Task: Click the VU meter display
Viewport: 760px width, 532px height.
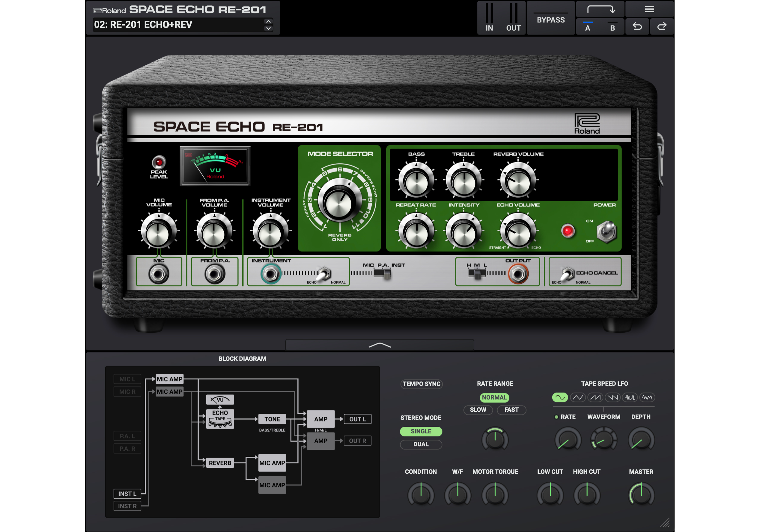Action: (215, 166)
